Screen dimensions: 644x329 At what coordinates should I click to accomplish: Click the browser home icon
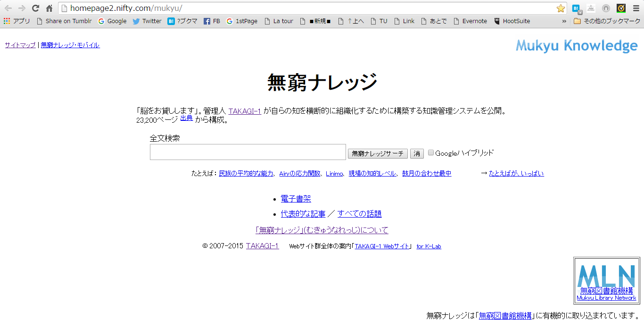pyautogui.click(x=49, y=8)
